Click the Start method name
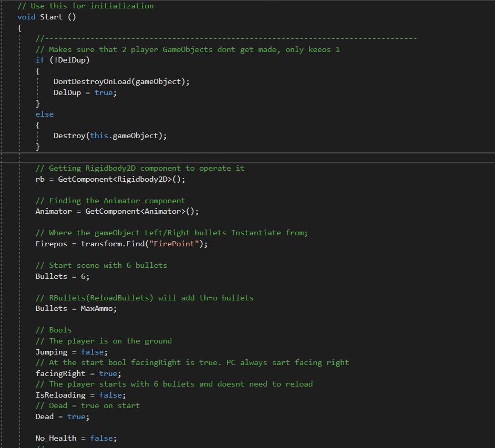This screenshot has width=495, height=448. pyautogui.click(x=51, y=17)
